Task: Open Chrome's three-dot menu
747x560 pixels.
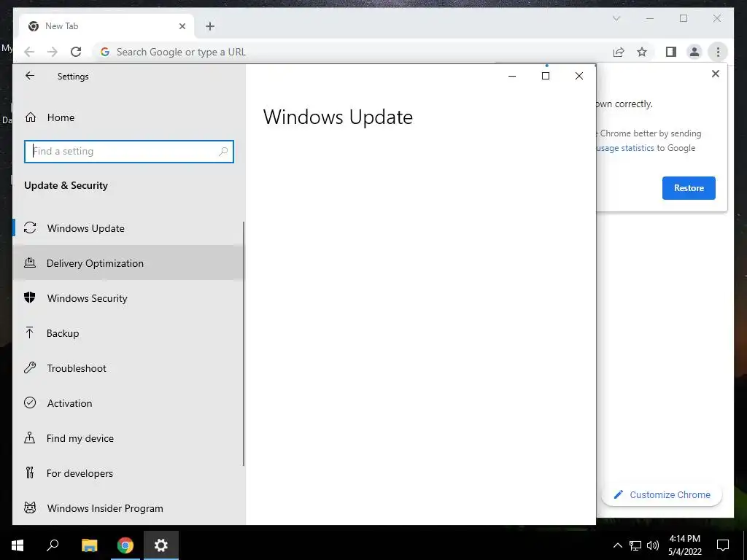Action: (718, 52)
